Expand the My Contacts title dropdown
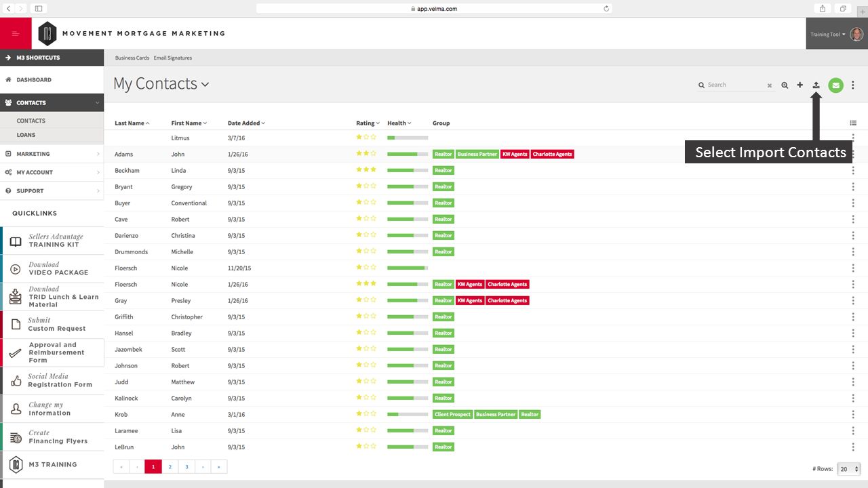Screen dimensions: 868x488 point(205,85)
